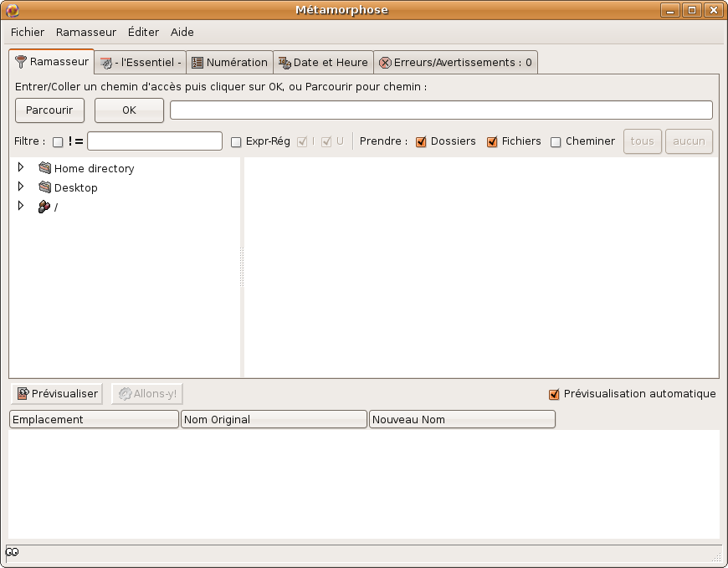
Task: Click the Filtre text field
Action: click(x=155, y=141)
